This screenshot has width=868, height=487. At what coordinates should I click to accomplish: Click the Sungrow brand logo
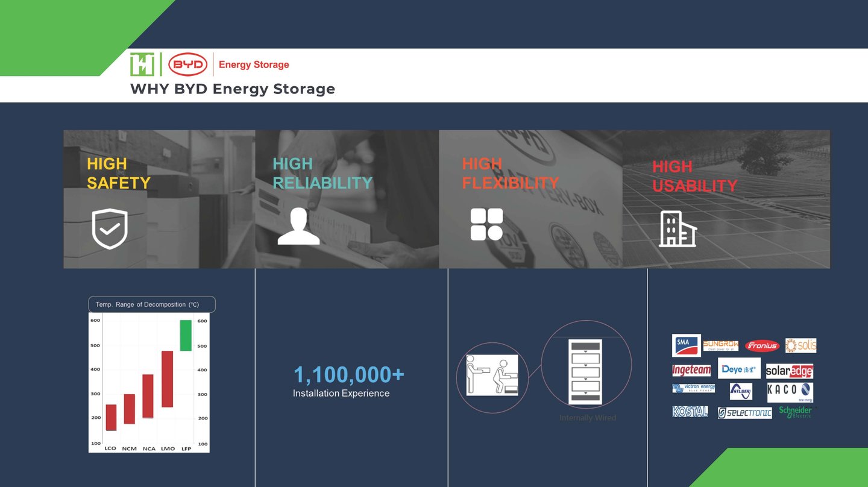click(x=721, y=345)
